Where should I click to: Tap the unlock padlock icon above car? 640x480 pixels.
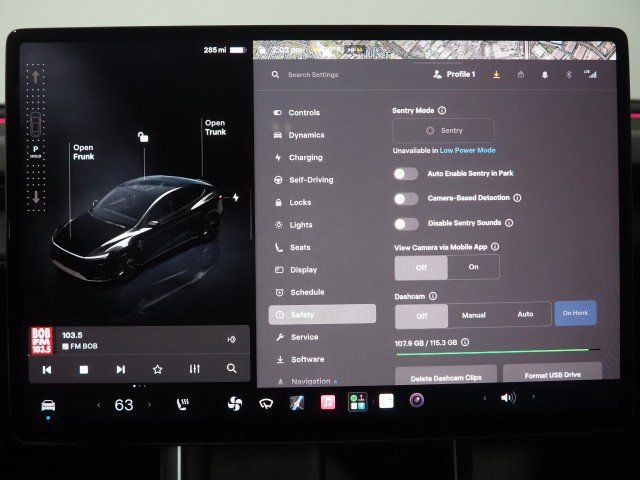(143, 137)
